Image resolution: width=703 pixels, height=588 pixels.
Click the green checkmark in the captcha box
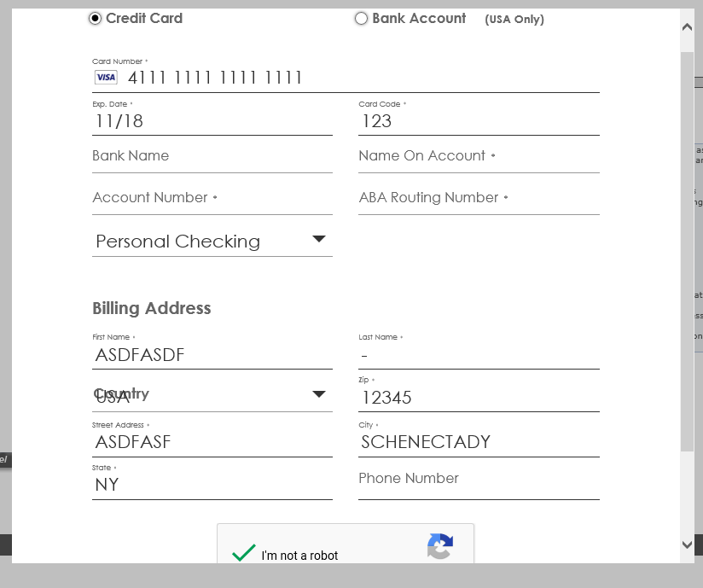242,551
